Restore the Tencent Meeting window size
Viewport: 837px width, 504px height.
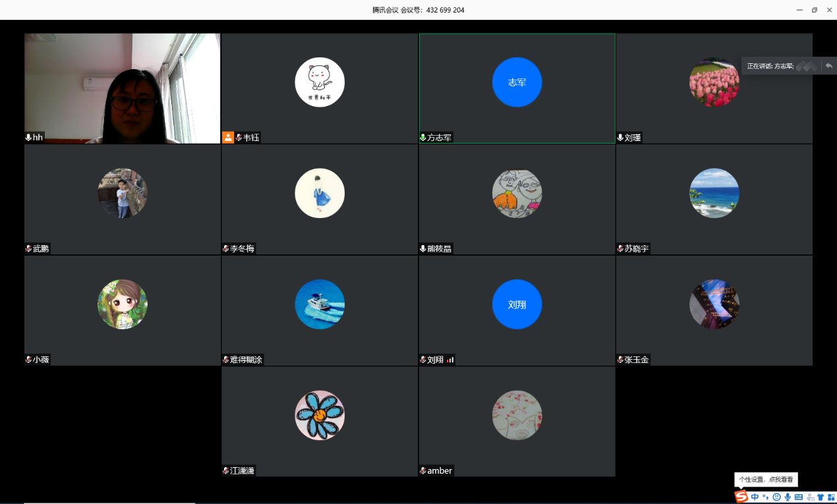(815, 10)
